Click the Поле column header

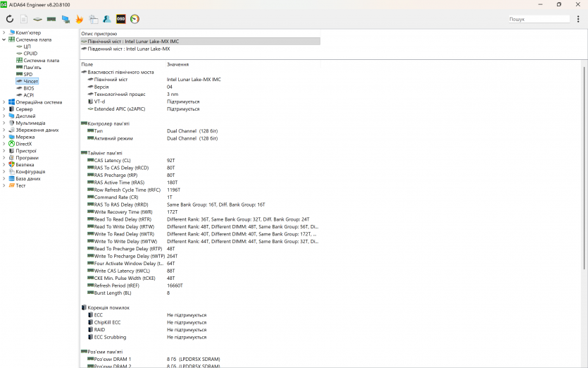(87, 64)
